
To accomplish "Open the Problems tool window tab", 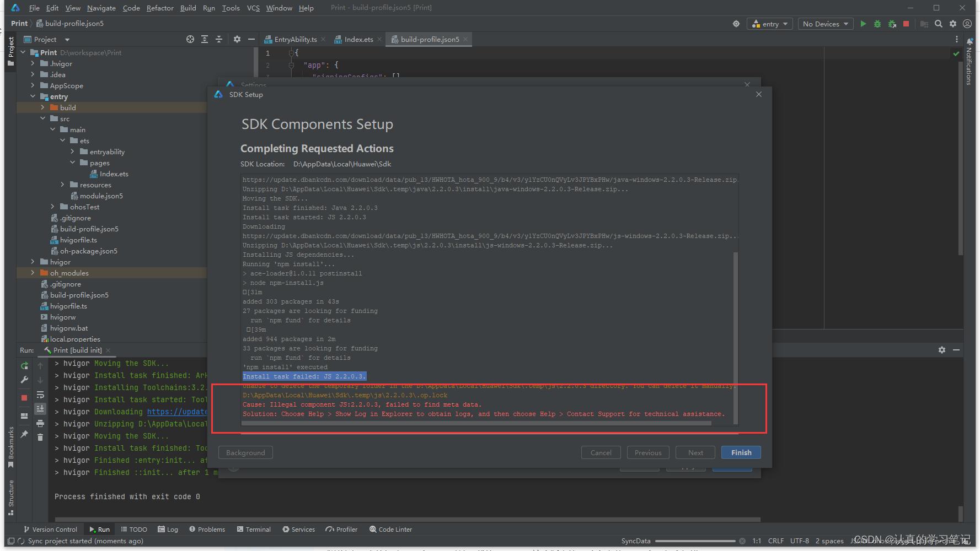I will coord(207,529).
